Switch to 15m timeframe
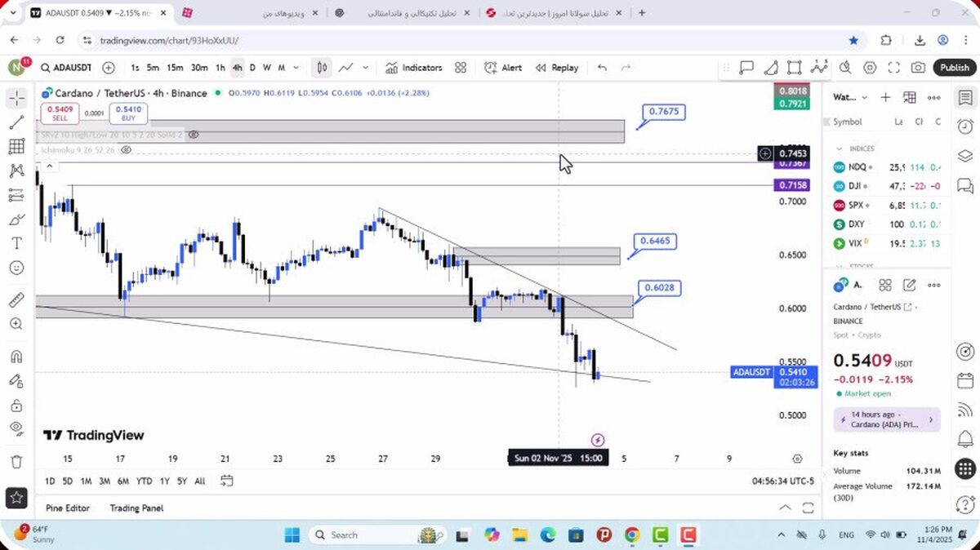Screen dimensions: 980x550 175,68
